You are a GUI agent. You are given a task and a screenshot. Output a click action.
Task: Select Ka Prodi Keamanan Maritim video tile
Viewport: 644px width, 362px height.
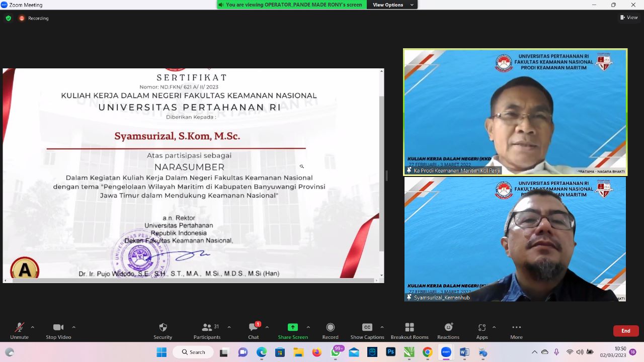pyautogui.click(x=515, y=112)
